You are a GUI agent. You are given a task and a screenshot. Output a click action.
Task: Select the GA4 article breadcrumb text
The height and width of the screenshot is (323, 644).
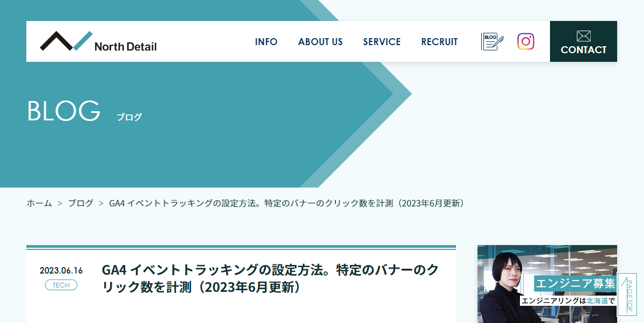coord(287,203)
